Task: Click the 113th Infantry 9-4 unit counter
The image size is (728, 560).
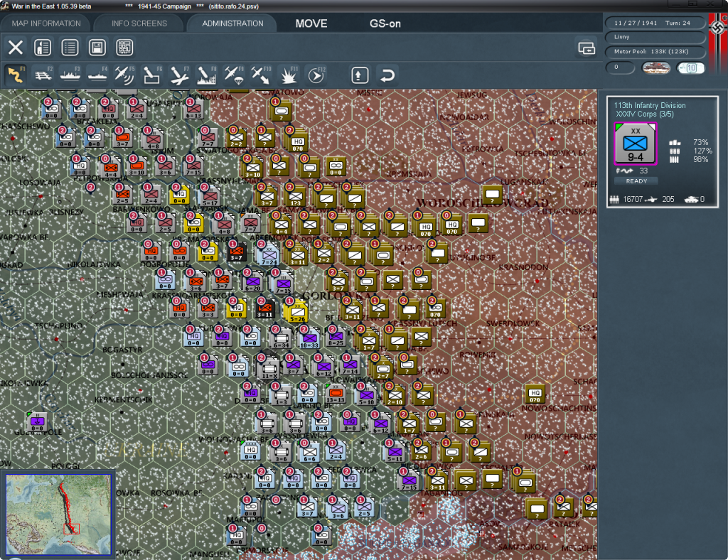Action: (635, 144)
